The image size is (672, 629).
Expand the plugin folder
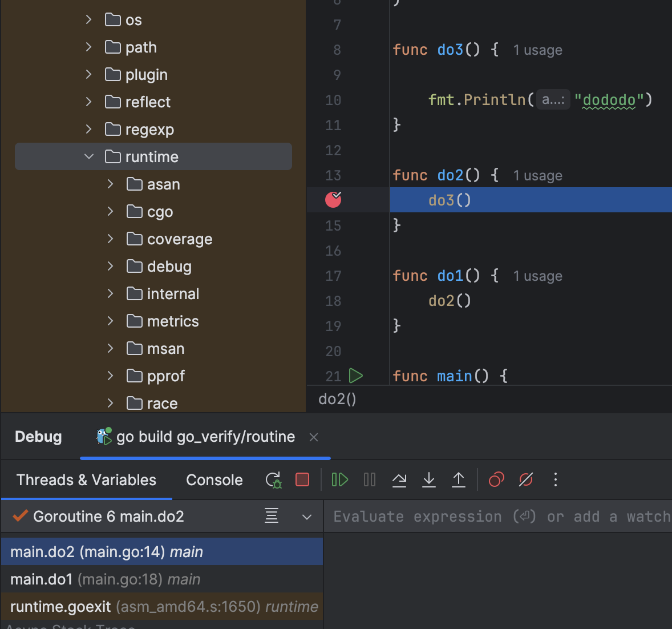pyautogui.click(x=89, y=74)
